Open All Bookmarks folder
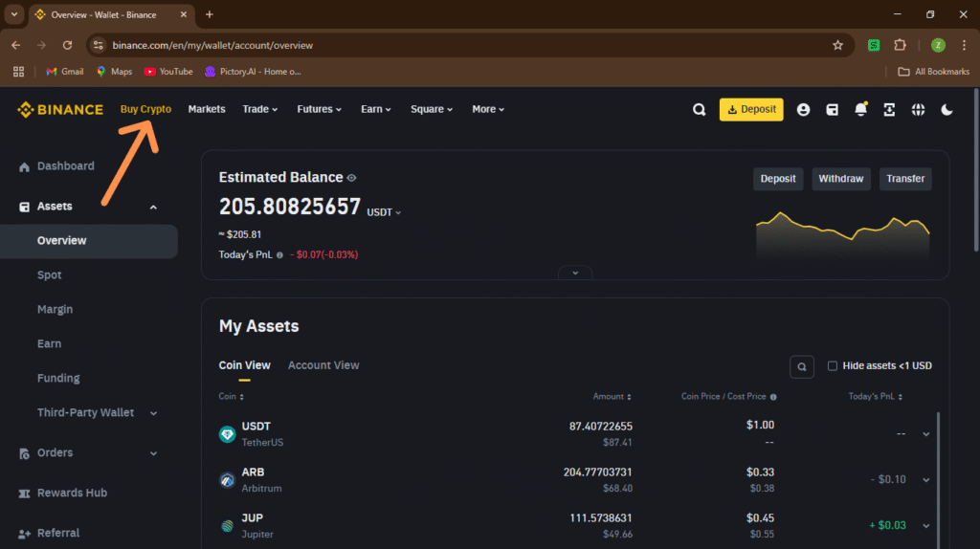This screenshot has width=980, height=549. pos(933,72)
